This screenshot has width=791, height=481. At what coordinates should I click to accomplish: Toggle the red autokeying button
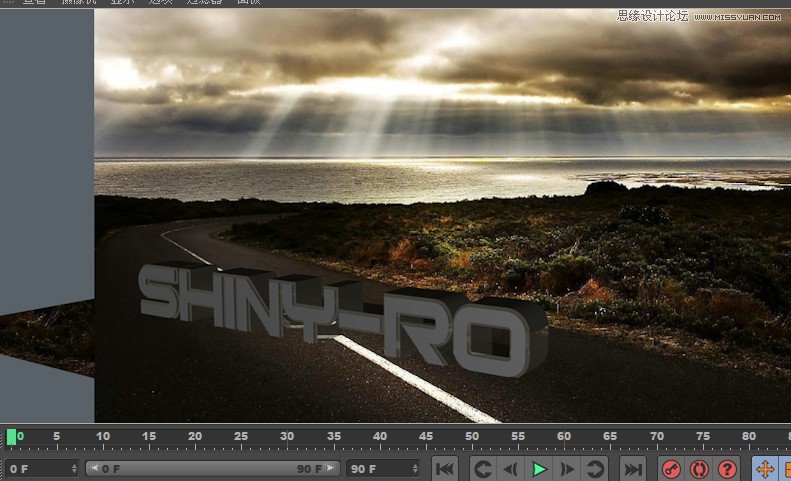coord(699,469)
